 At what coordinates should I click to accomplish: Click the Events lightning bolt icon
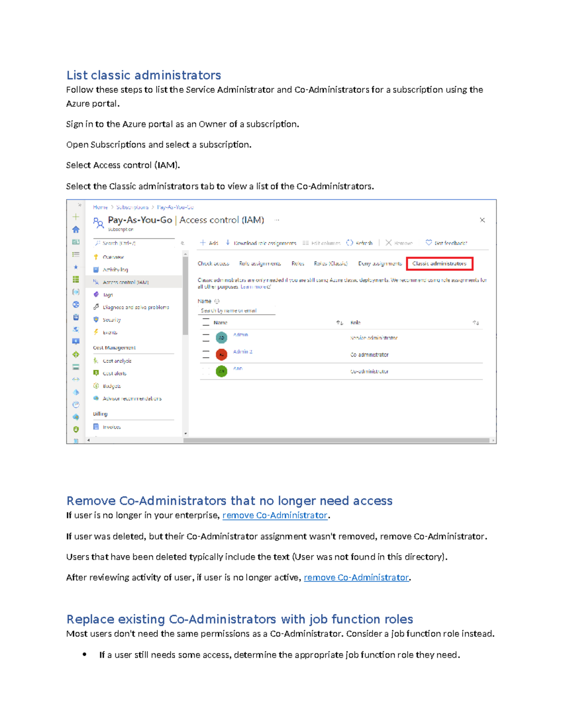pos(96,332)
